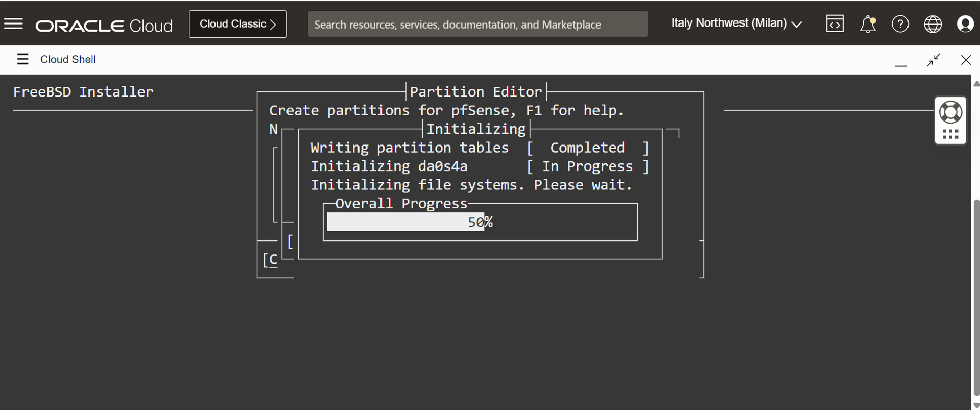View announcements bell notifications
Viewport: 980px width, 410px height.
coord(868,24)
